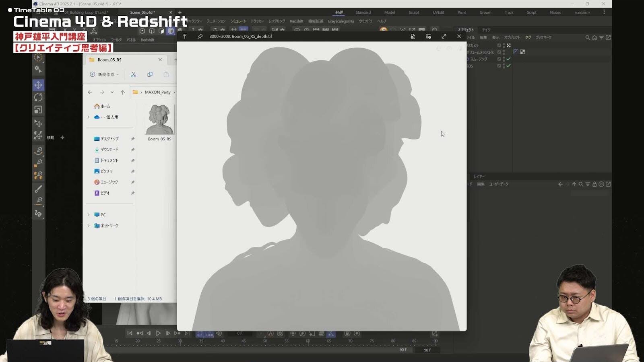Select the Rotate tool in left toolbar
644x362 pixels.
click(38, 97)
